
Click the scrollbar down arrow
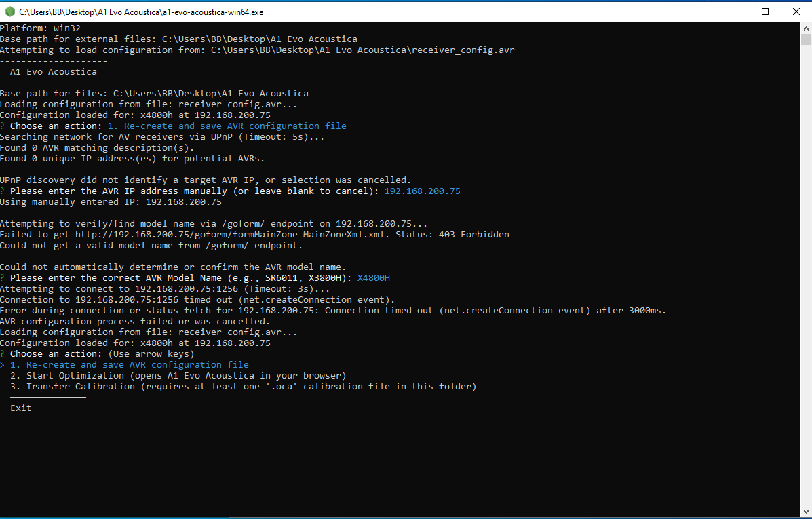tap(806, 511)
